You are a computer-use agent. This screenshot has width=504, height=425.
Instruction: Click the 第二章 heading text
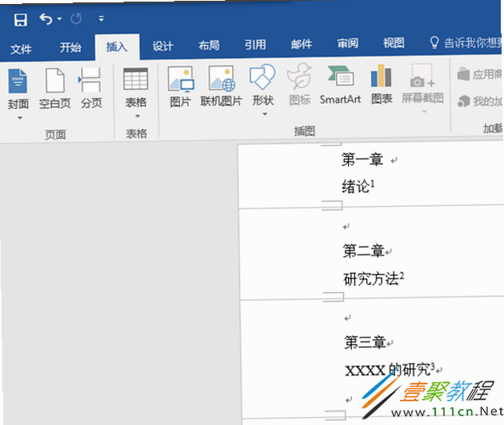click(364, 251)
